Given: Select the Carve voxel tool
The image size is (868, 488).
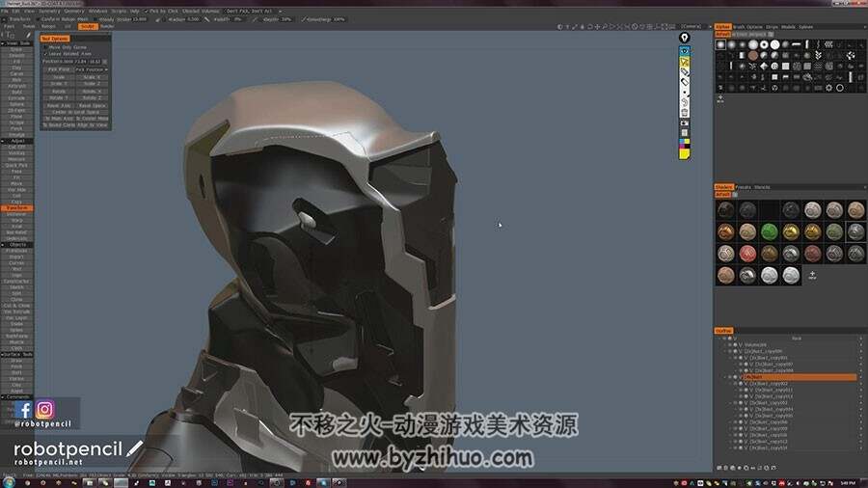Looking at the screenshot, I should (x=17, y=73).
